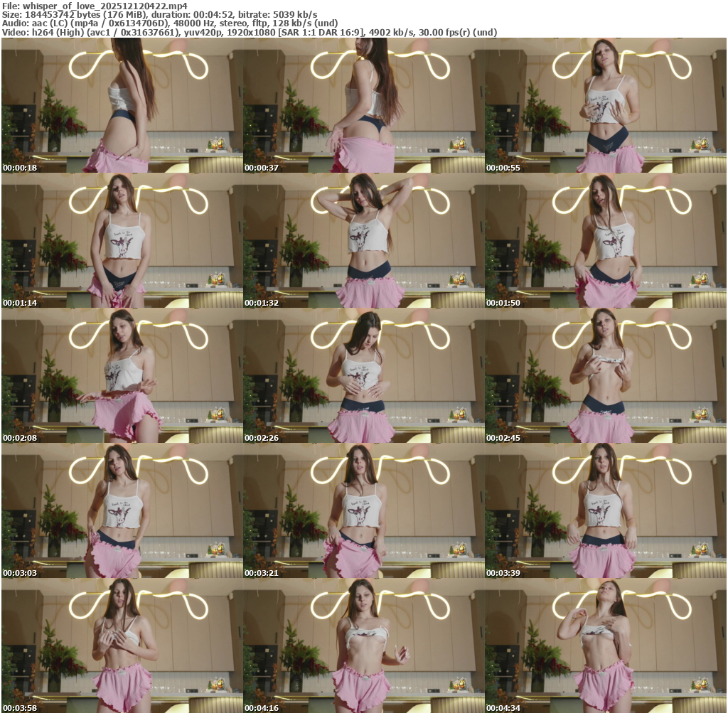
Task: Pick the thumbnail labeled 00:02:45
Action: point(606,375)
